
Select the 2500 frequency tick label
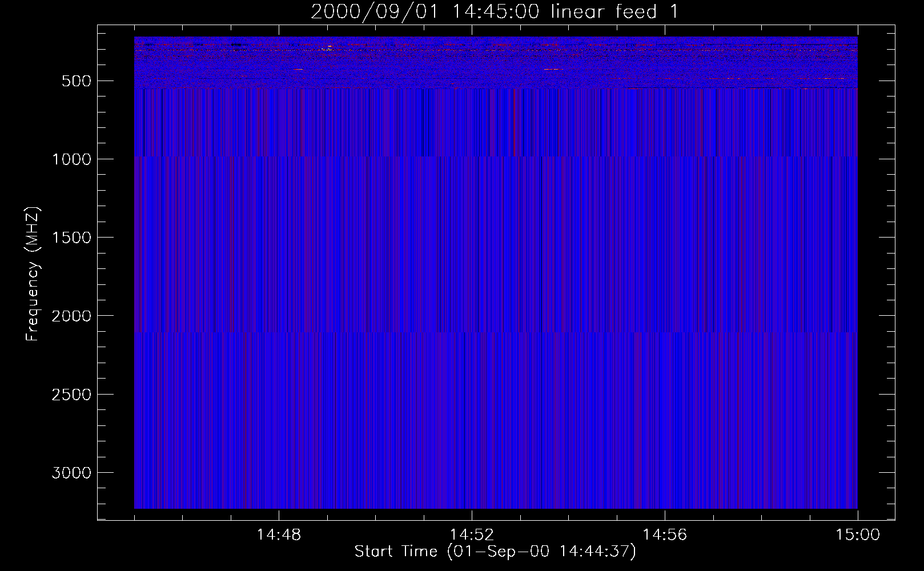(x=71, y=395)
